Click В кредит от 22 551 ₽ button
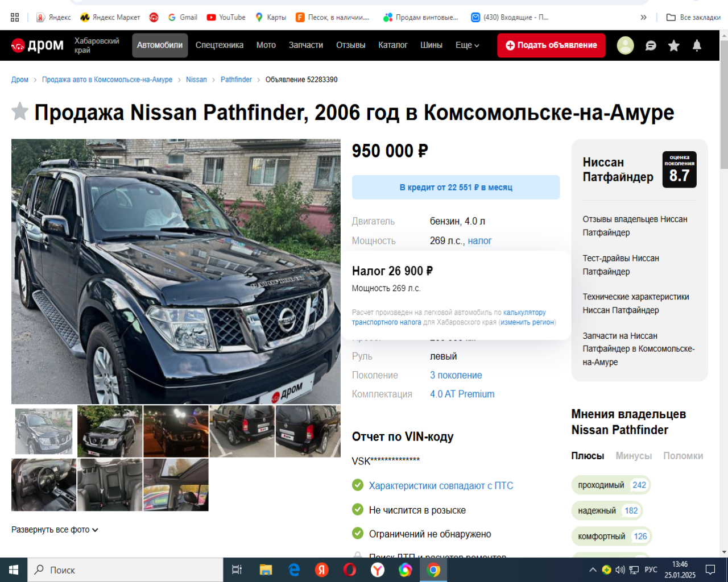The width and height of the screenshot is (728, 582). 456,187
